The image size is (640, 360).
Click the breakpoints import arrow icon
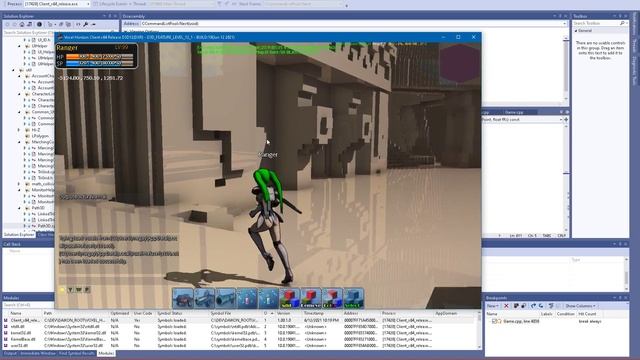coord(541,306)
